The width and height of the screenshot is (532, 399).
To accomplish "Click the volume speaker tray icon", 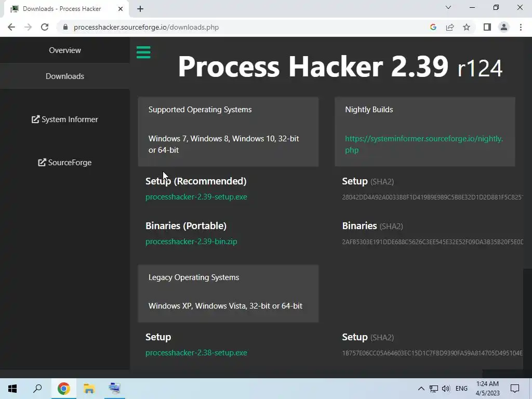I will [446, 389].
